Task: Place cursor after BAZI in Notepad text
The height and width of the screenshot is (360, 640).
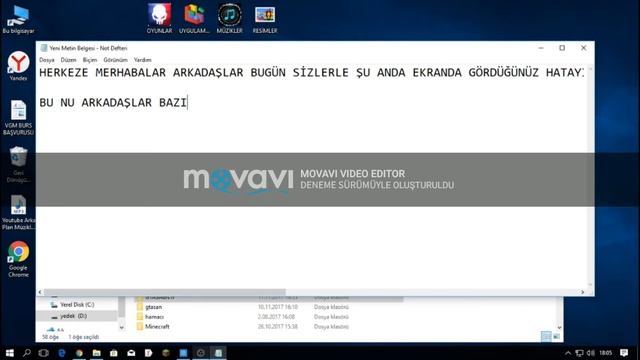Action: click(x=187, y=102)
